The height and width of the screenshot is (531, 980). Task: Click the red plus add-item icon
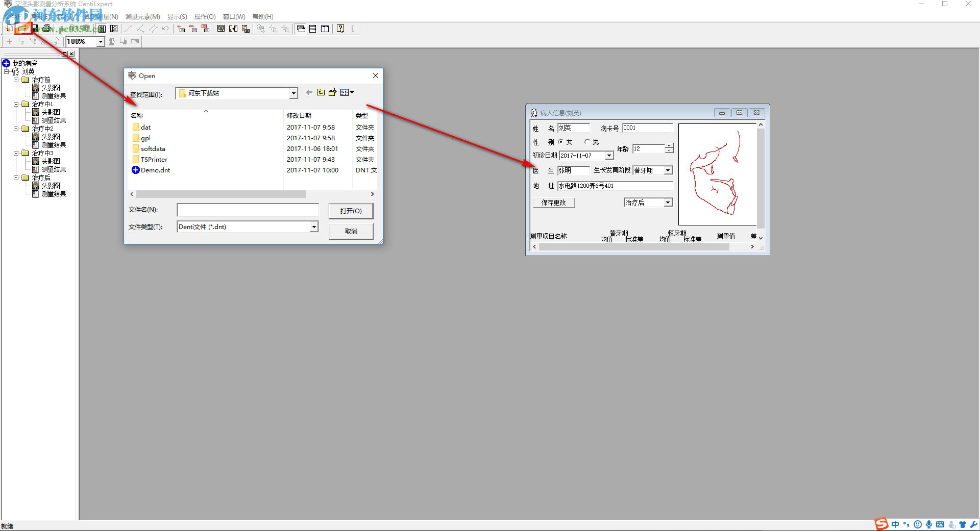pos(181,29)
